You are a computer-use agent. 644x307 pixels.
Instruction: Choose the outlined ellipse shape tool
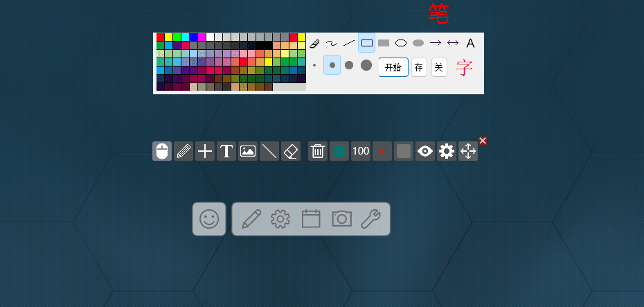401,43
